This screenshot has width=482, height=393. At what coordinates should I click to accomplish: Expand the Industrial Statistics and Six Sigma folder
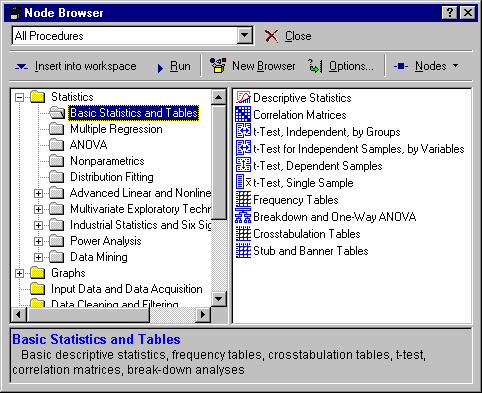point(39,225)
